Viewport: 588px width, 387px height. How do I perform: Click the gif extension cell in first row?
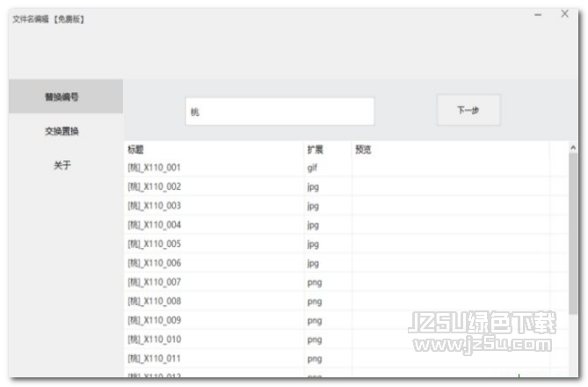(312, 167)
